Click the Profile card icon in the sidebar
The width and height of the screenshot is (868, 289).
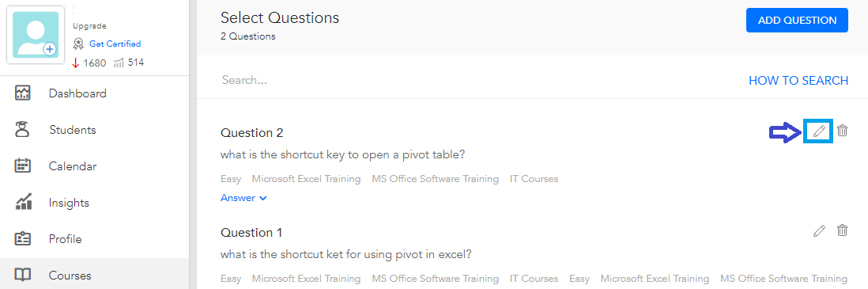pos(23,239)
